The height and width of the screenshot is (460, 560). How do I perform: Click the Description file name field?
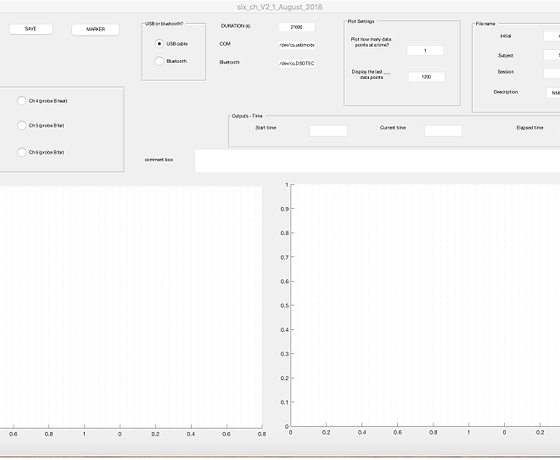(x=553, y=93)
